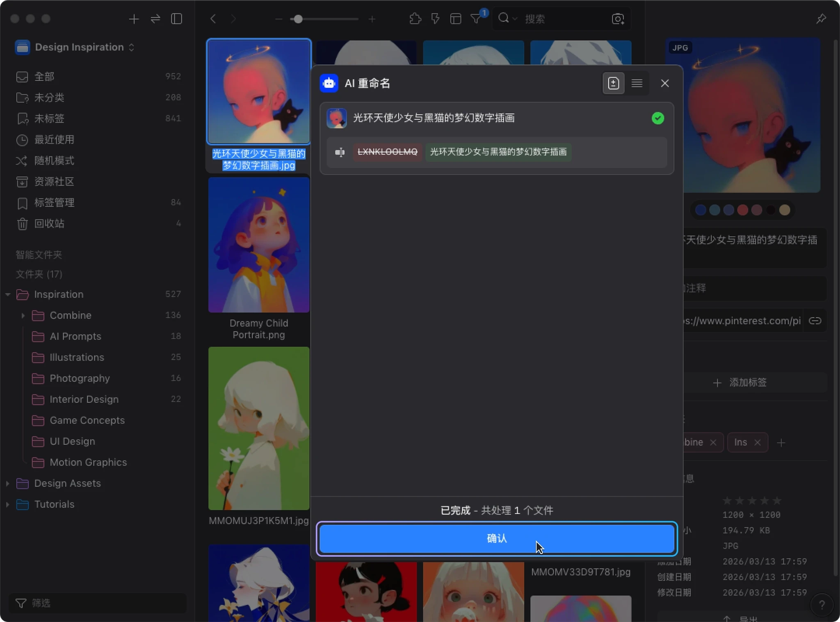This screenshot has height=622, width=840.
Task: Remove the Ins tag with its X
Action: click(x=758, y=442)
